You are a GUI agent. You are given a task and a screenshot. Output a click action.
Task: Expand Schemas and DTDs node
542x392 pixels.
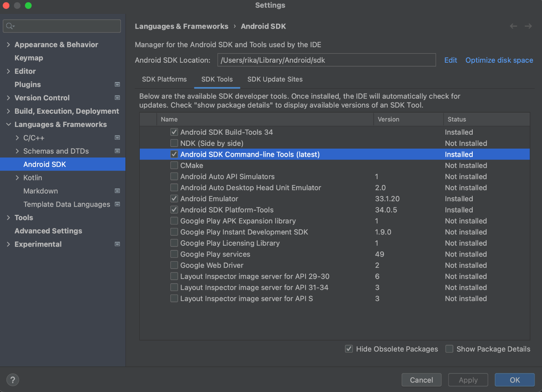17,151
